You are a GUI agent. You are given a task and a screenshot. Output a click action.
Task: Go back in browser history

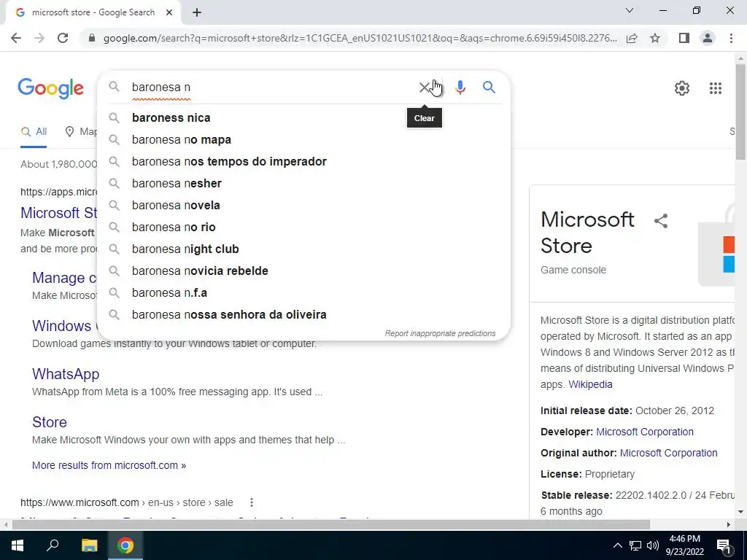[16, 38]
